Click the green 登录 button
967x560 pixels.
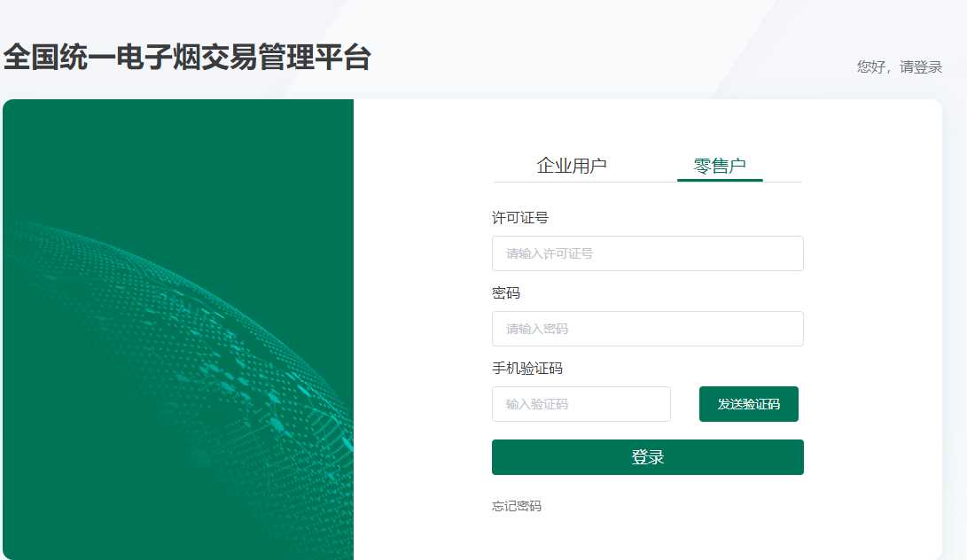click(648, 457)
